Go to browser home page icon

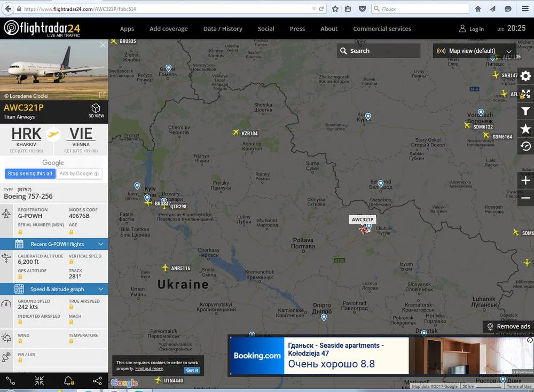click(x=478, y=9)
